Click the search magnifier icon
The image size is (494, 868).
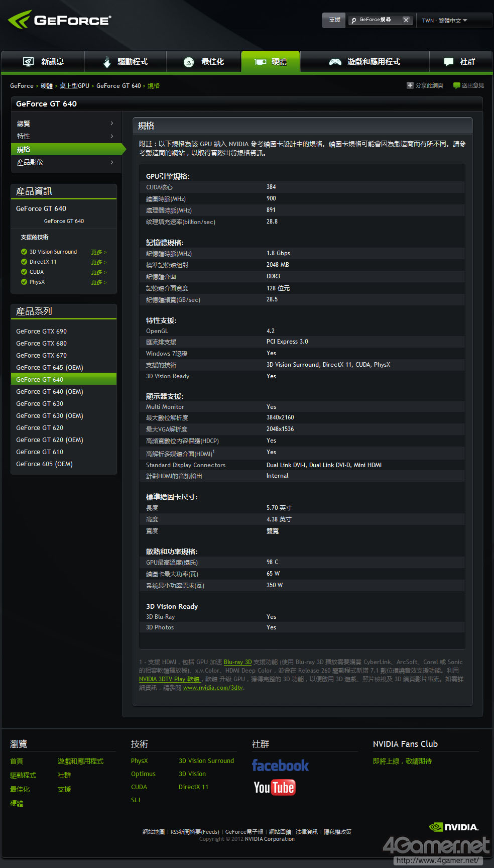pyautogui.click(x=354, y=20)
